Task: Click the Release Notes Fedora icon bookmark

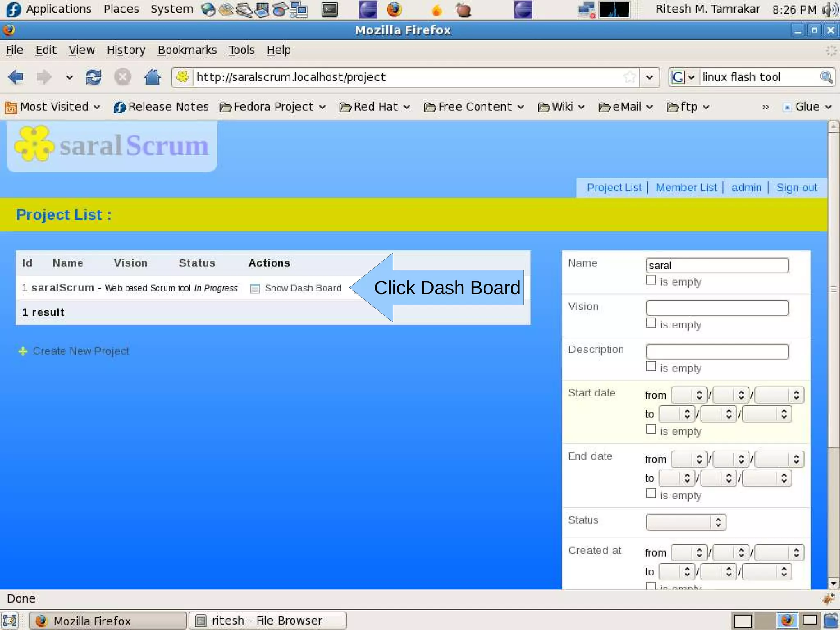Action: tap(119, 108)
